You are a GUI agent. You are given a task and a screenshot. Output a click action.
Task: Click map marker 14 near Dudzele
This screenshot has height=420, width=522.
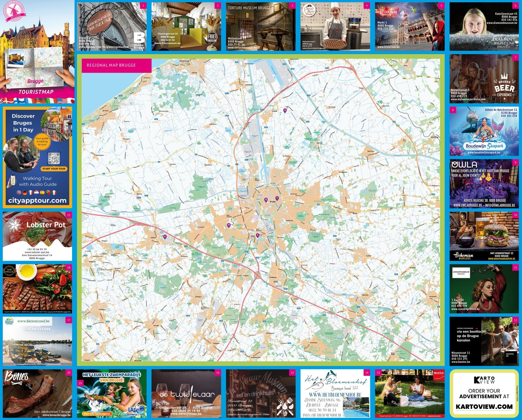(x=285, y=110)
